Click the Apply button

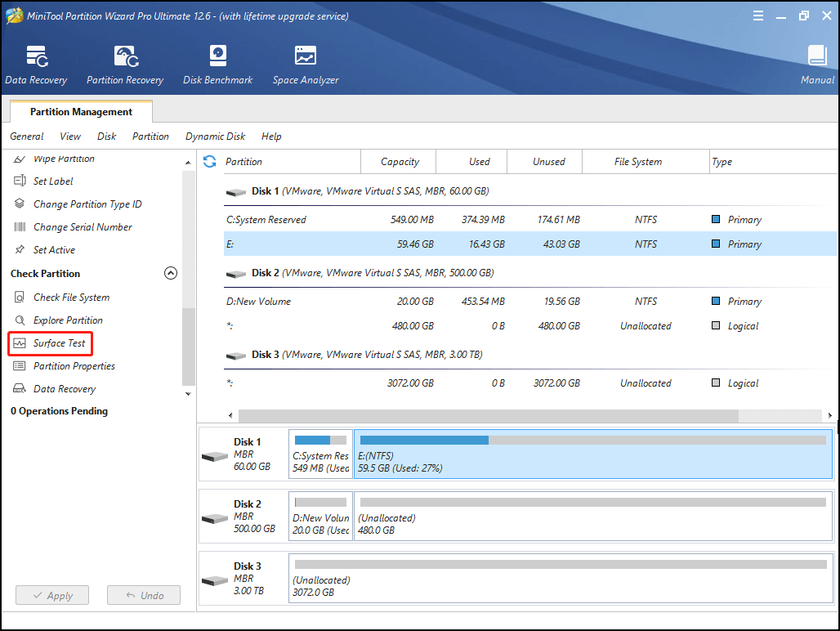click(x=52, y=595)
